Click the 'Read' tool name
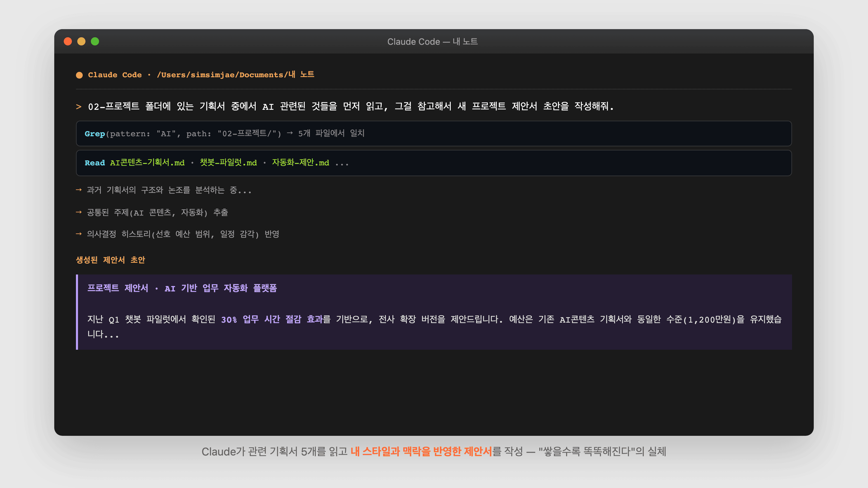 95,163
